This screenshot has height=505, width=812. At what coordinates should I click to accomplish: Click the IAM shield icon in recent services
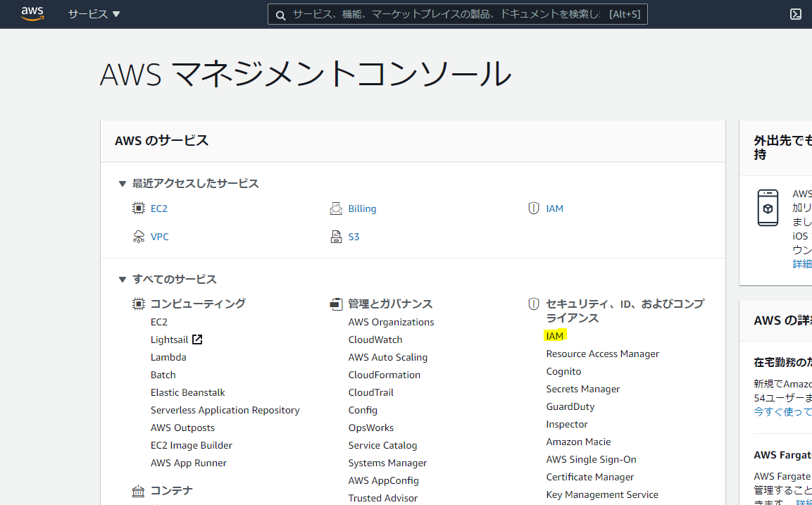pyautogui.click(x=533, y=208)
